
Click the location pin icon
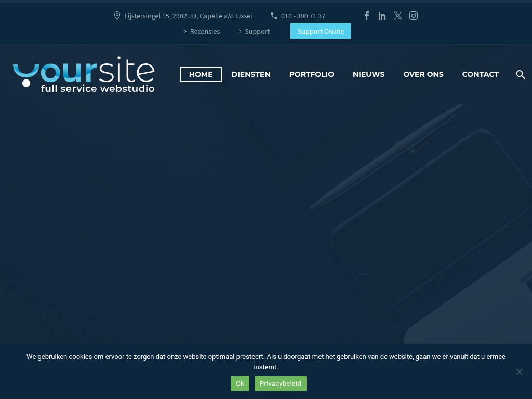(117, 16)
